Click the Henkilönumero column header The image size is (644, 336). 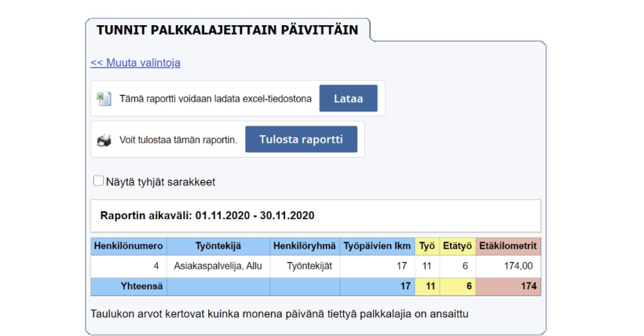[128, 246]
